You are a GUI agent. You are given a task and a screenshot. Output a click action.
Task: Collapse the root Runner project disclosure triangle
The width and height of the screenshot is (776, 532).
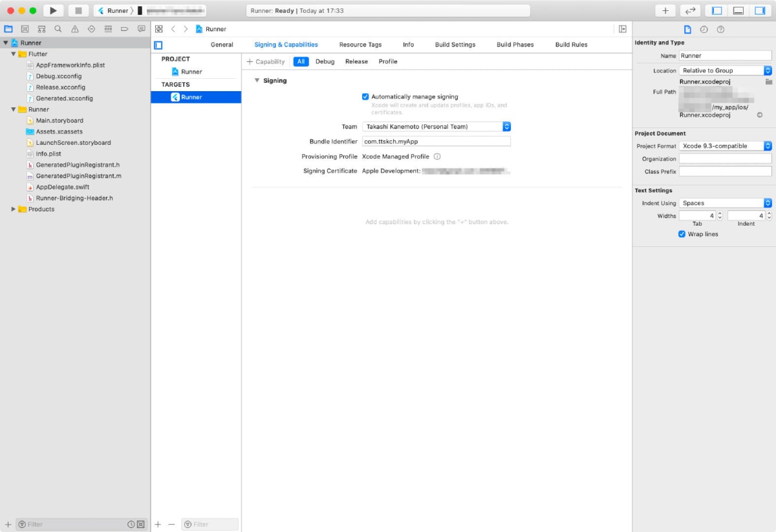(6, 43)
